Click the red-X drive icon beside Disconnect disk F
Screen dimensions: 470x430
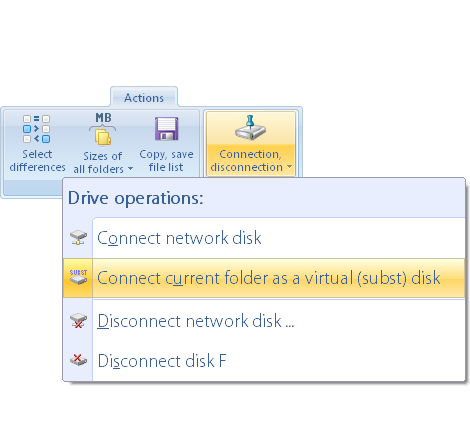78,360
